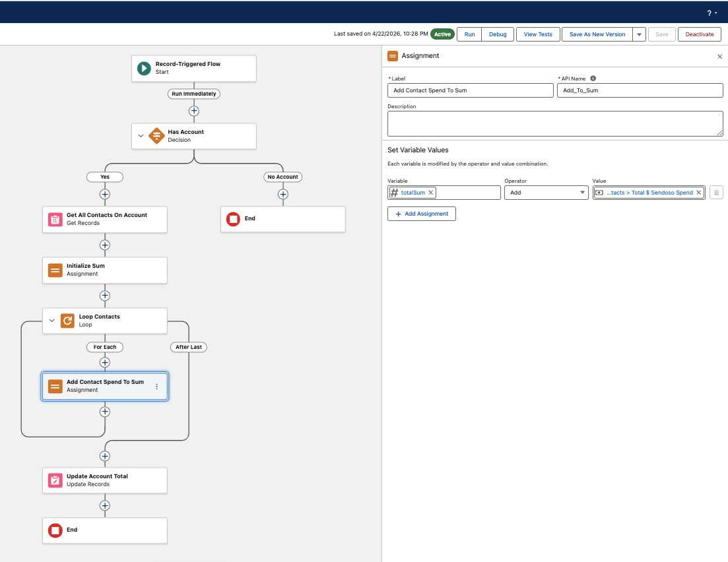Deactivate the flow

[700, 34]
